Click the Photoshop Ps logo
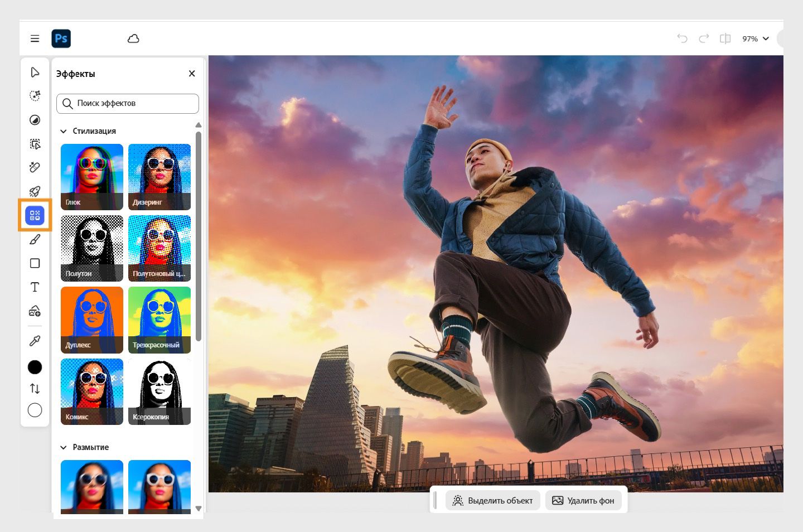Image resolution: width=803 pixels, height=532 pixels. tap(61, 38)
